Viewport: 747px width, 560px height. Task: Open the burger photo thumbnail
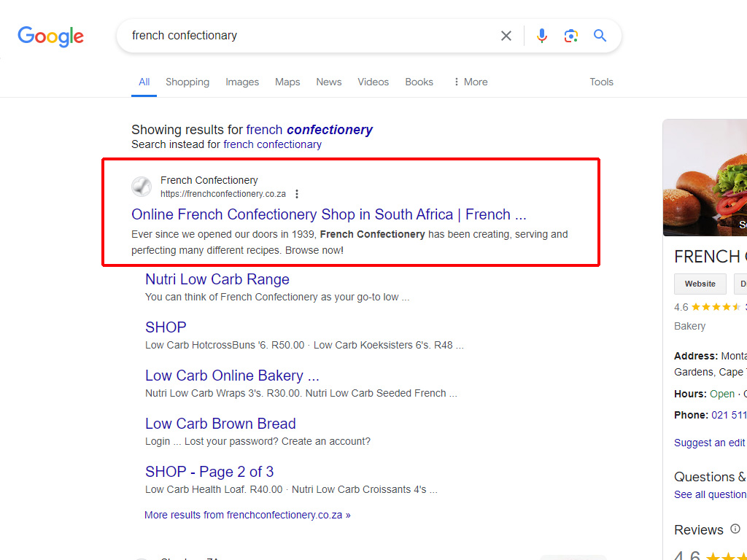tap(705, 179)
